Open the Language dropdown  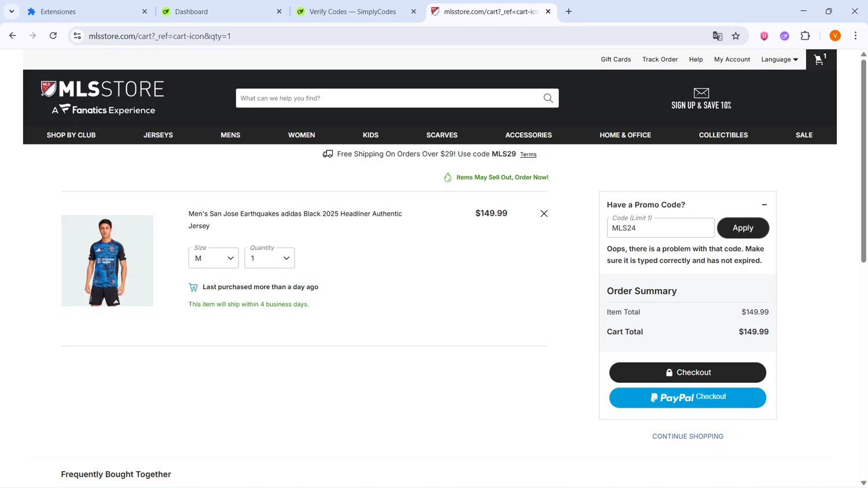coord(779,60)
